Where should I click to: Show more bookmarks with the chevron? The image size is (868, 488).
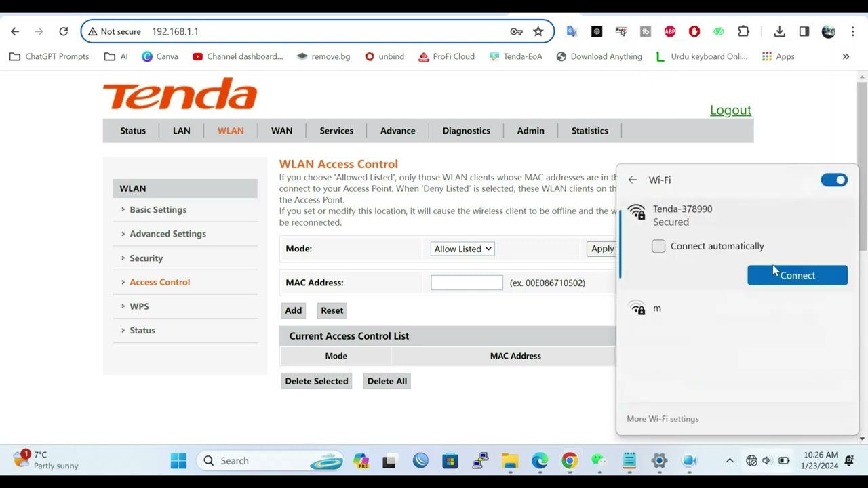[846, 56]
